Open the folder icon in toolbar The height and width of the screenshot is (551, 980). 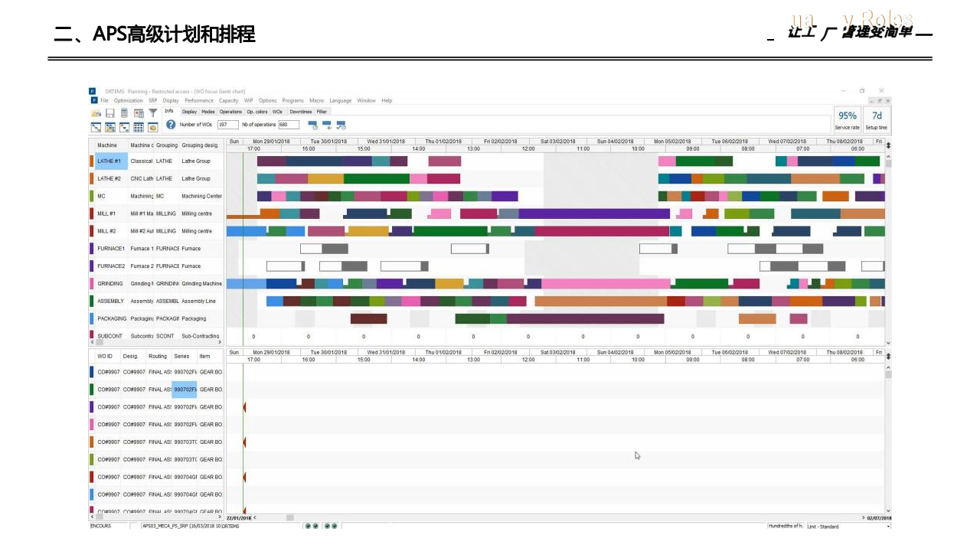(96, 113)
